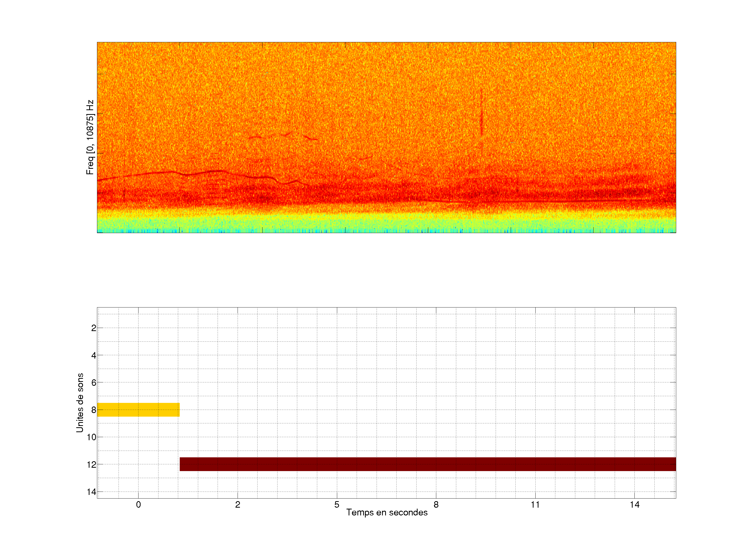
Task: Click the 'Unites de sons' axis label
Action: 80,403
